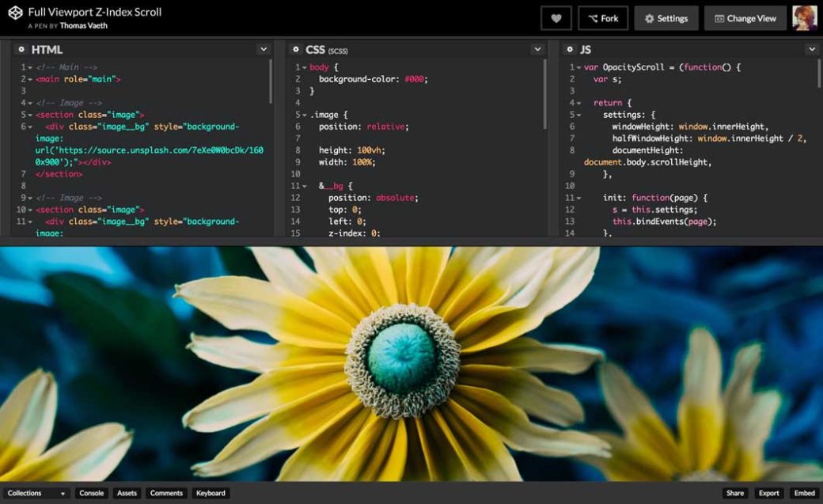This screenshot has width=823, height=504.
Task: Click the CodePen logo icon
Action: point(15,13)
